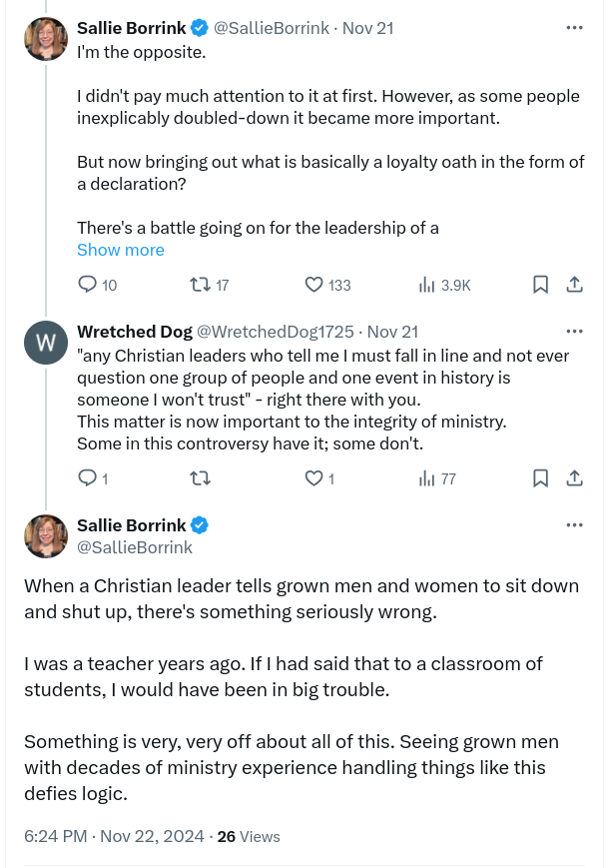Open more options on main tweet
Image resolution: width=610 pixels, height=868 pixels.
574,524
